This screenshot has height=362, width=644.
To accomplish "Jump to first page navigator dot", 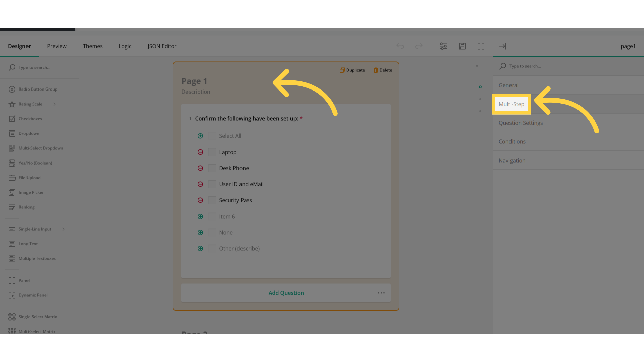I will click(480, 87).
